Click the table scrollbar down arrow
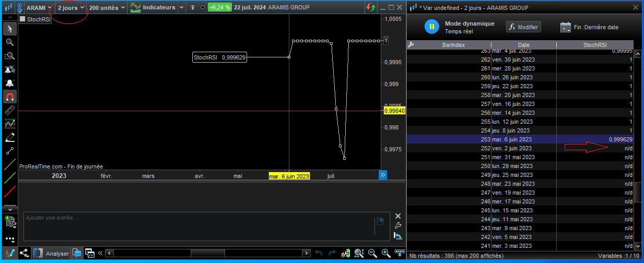Image resolution: width=644 pixels, height=263 pixels. pos(637,245)
